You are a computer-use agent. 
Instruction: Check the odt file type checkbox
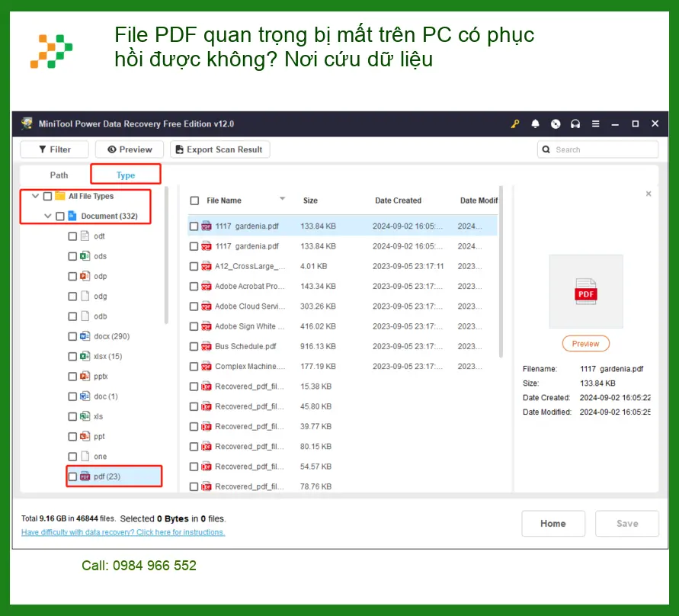click(72, 236)
